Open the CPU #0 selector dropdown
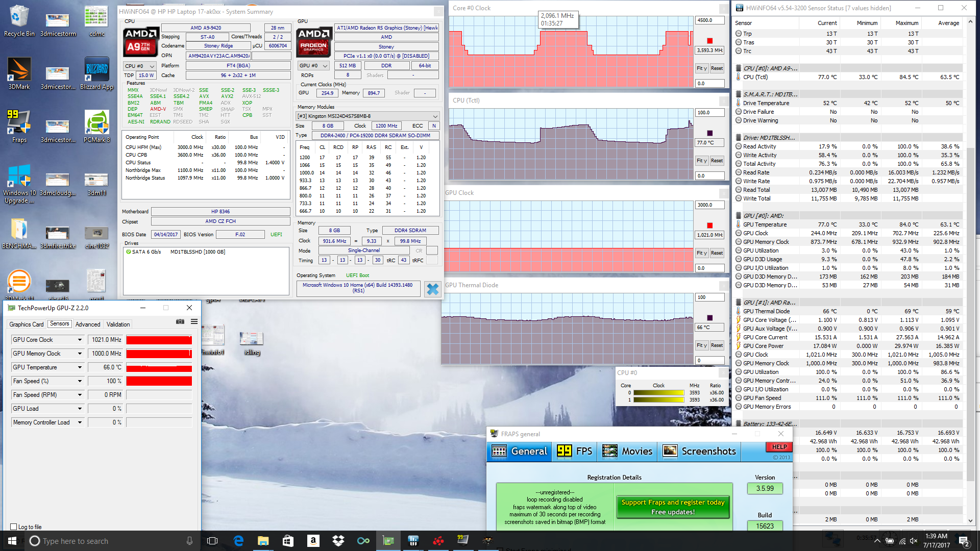This screenshot has width=980, height=551. [140, 66]
